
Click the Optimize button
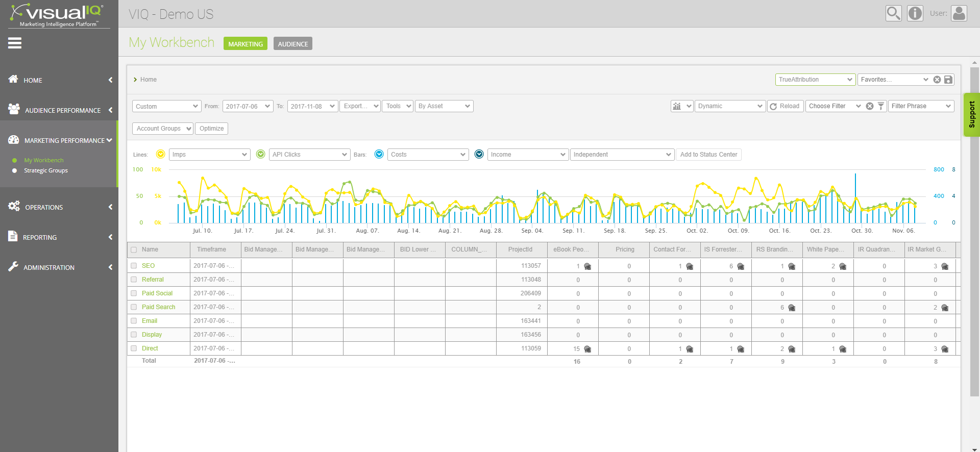click(x=211, y=129)
